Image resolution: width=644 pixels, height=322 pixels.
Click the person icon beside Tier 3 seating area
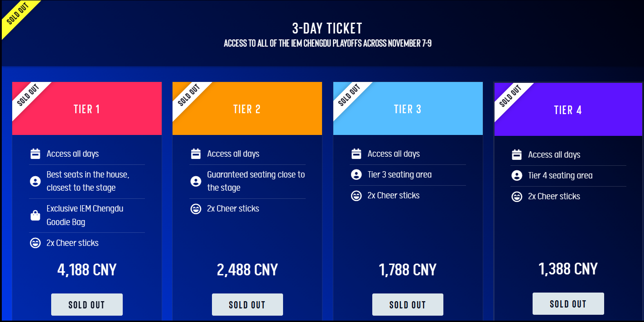point(356,175)
